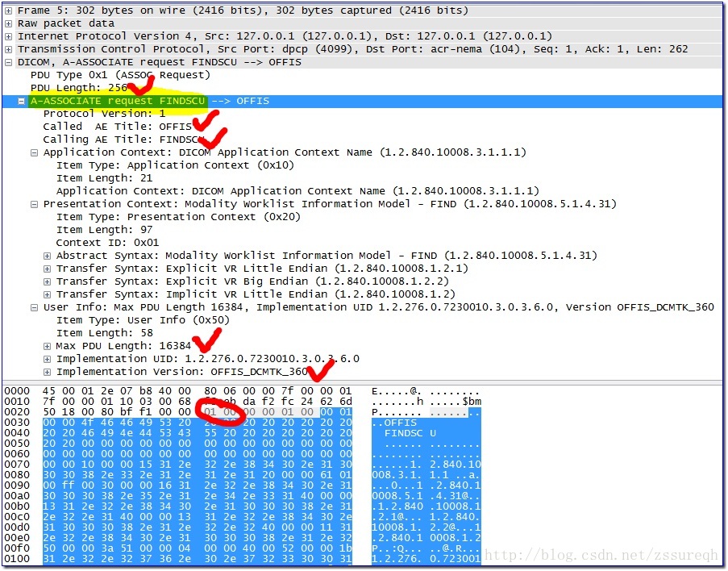728x571 pixels.
Task: Collapse the DICOM A-ASSOCIATE request node
Action: [8, 62]
